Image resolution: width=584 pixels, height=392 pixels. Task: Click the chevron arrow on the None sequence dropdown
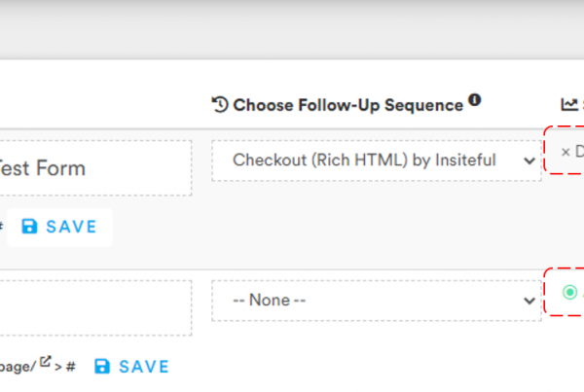[529, 300]
